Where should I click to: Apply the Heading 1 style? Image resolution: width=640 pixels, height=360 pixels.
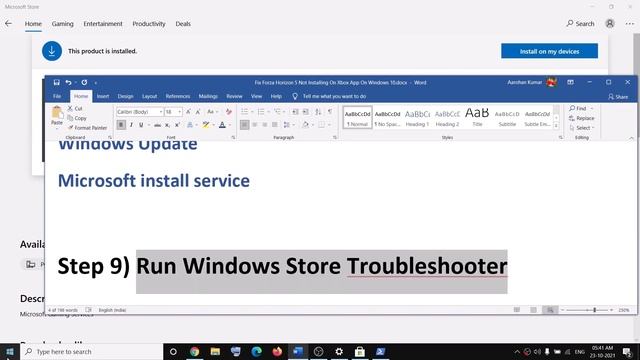tap(417, 118)
